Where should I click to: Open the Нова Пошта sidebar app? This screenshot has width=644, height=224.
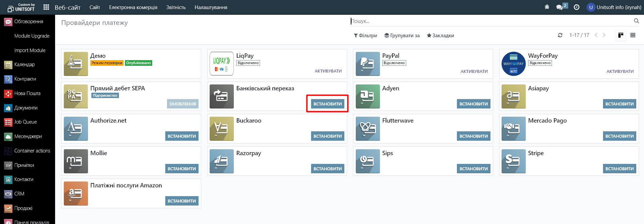27,93
